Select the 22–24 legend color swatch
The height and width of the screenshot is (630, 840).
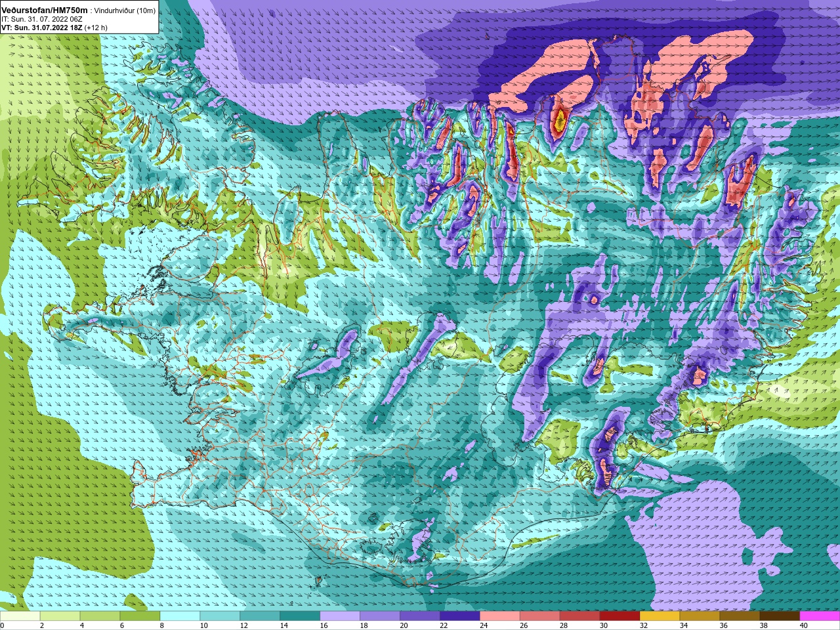click(461, 616)
